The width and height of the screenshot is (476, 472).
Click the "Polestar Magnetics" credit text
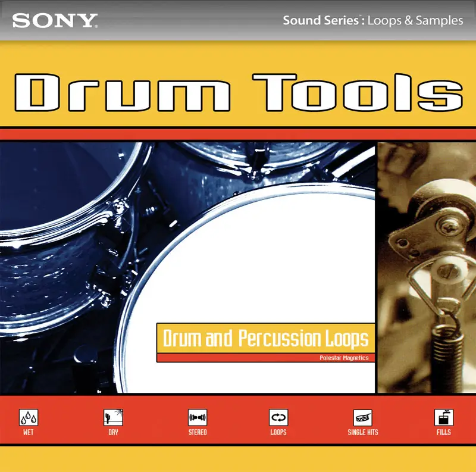point(344,358)
